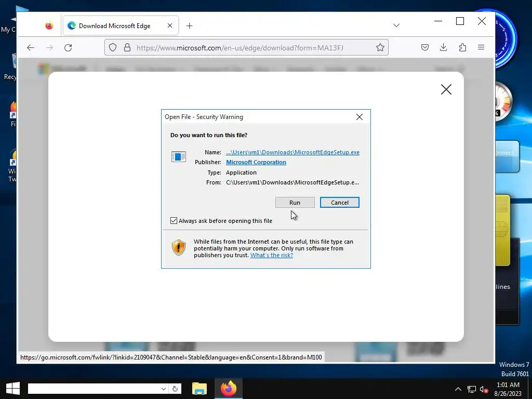Open the Windows Start button
Viewport: 532px width, 399px height.
(x=13, y=389)
